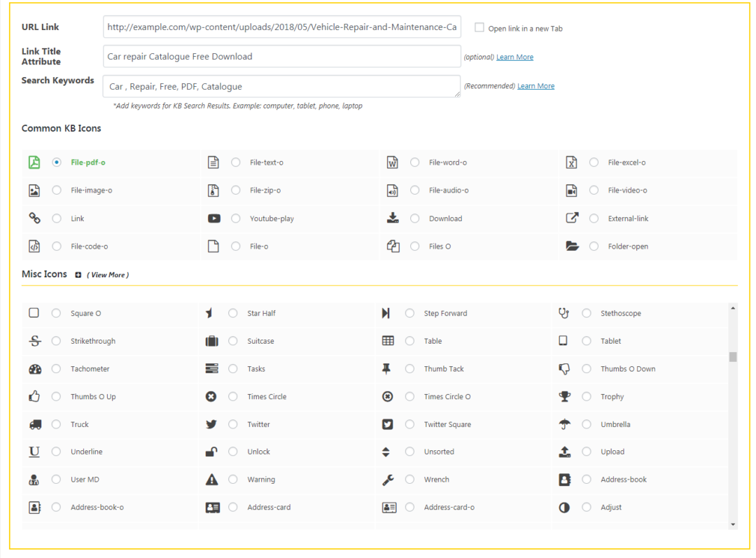The width and height of the screenshot is (756, 558).
Task: Click the File-audio-o icon
Action: [x=393, y=190]
